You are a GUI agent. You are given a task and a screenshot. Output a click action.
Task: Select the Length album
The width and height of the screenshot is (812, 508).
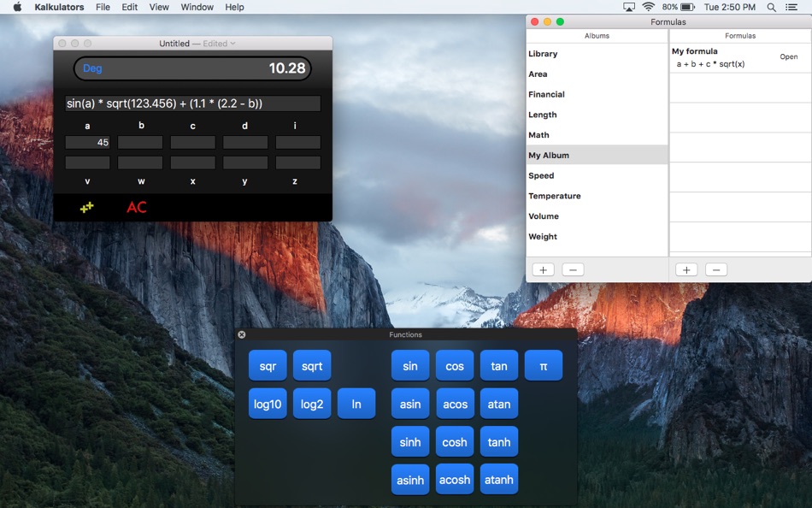click(597, 115)
